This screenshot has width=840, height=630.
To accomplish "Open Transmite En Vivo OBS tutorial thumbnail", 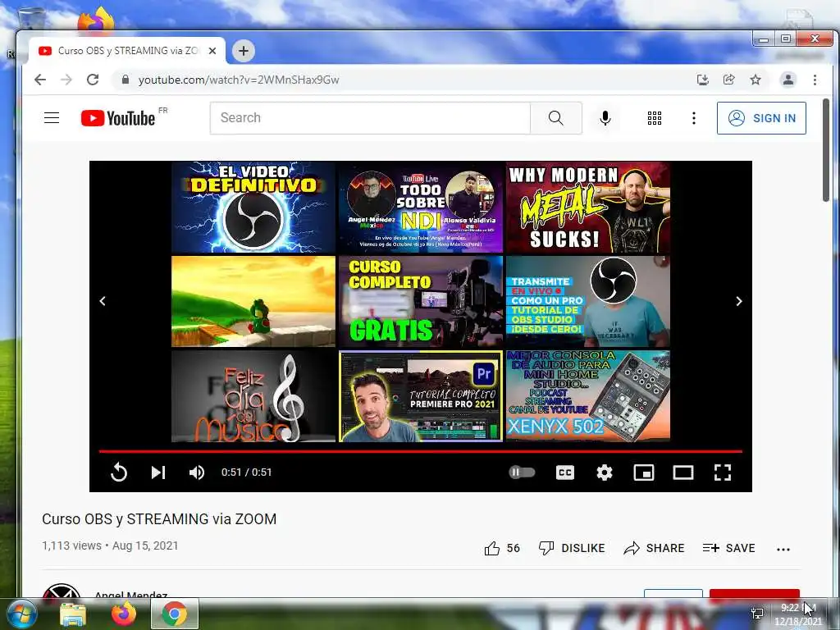I will tap(587, 302).
